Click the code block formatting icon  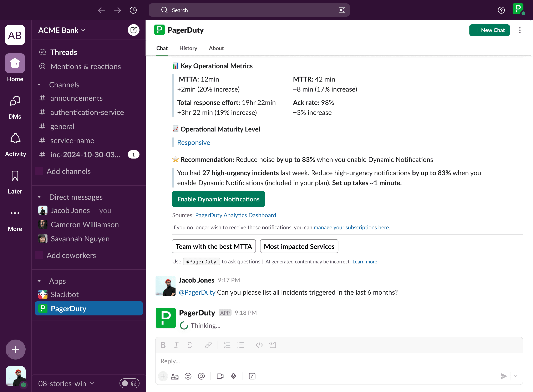click(x=273, y=345)
